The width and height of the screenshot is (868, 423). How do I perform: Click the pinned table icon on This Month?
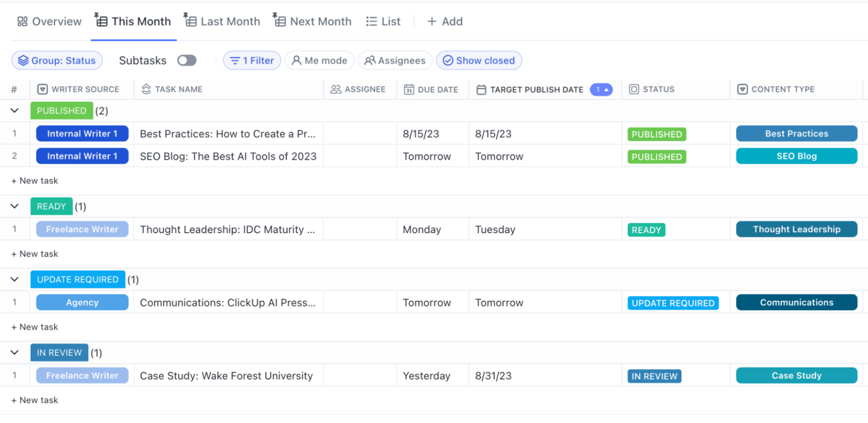(x=101, y=20)
